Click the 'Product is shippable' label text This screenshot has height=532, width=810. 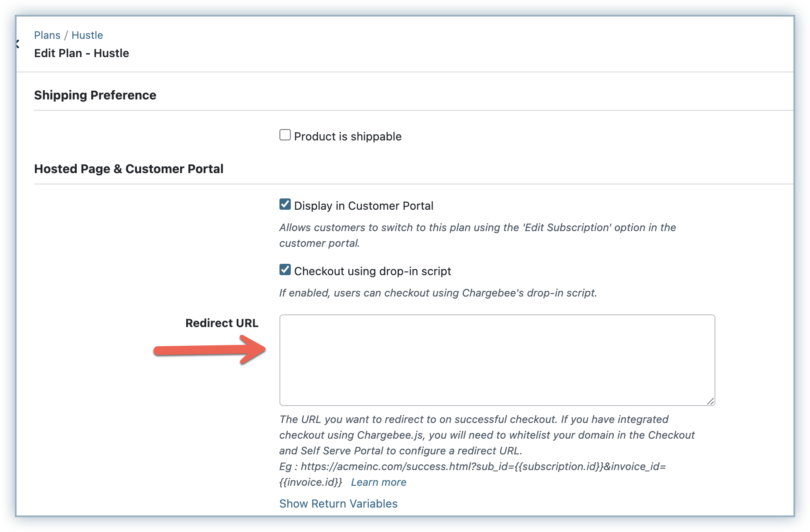point(347,136)
